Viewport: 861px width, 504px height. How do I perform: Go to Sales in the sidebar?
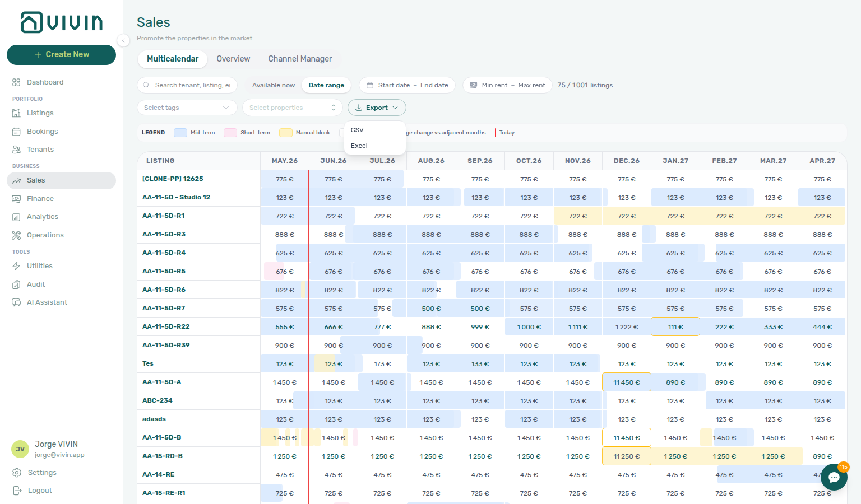[x=61, y=180]
